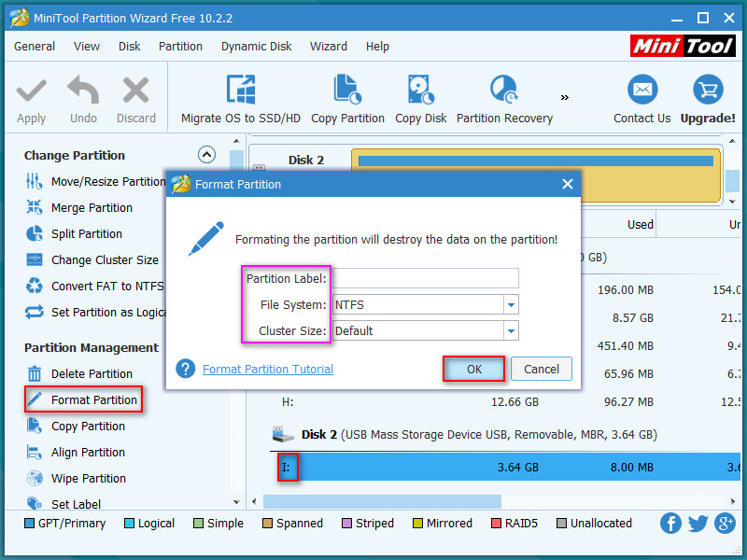Image resolution: width=747 pixels, height=560 pixels.
Task: Click the Partition Label input field
Action: click(426, 278)
